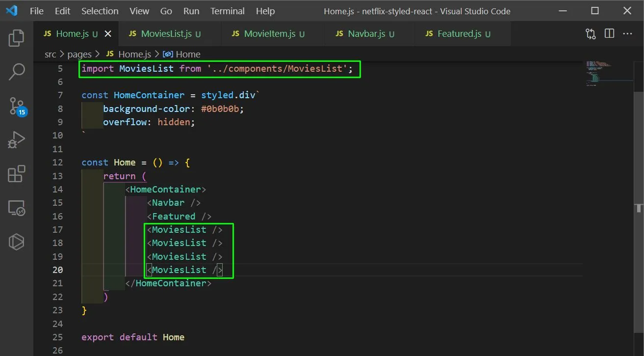644x356 pixels.
Task: Open Source Control view with 15 badge
Action: pos(17,106)
